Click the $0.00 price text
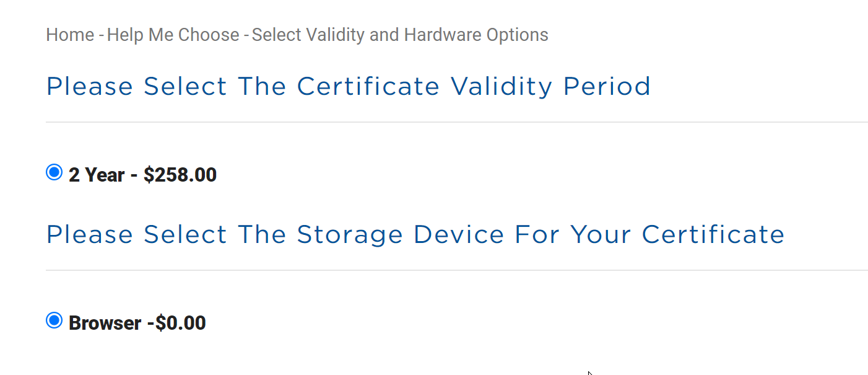This screenshot has height=375, width=868. [181, 324]
